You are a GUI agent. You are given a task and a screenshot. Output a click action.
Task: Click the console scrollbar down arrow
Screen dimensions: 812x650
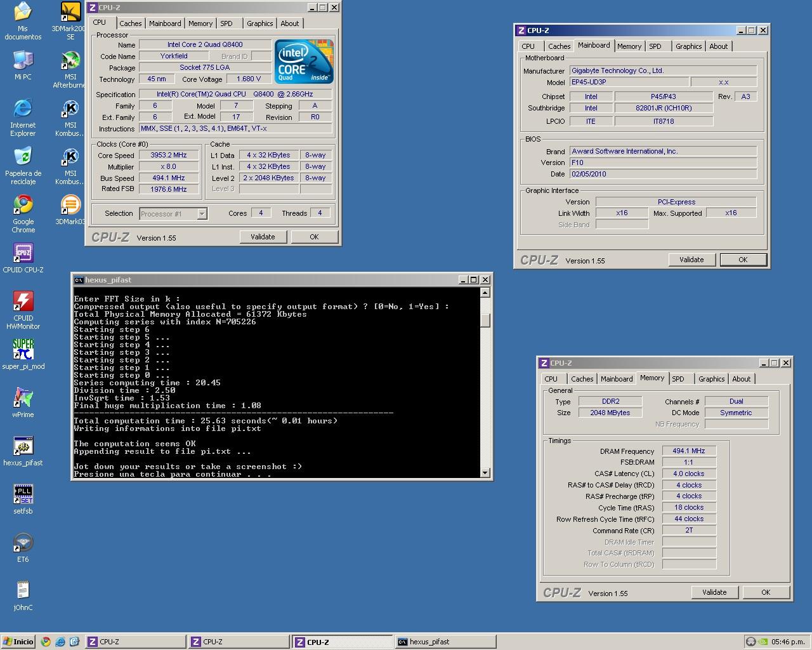(x=485, y=472)
